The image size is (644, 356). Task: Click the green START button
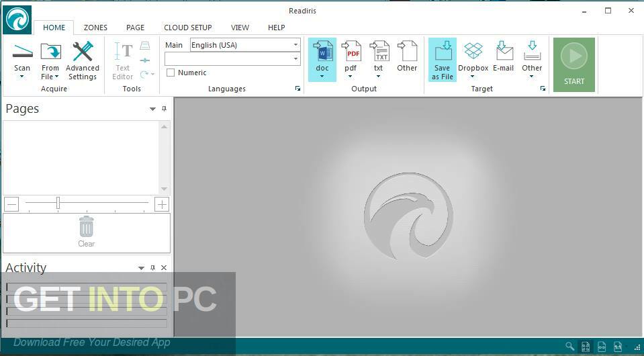574,65
